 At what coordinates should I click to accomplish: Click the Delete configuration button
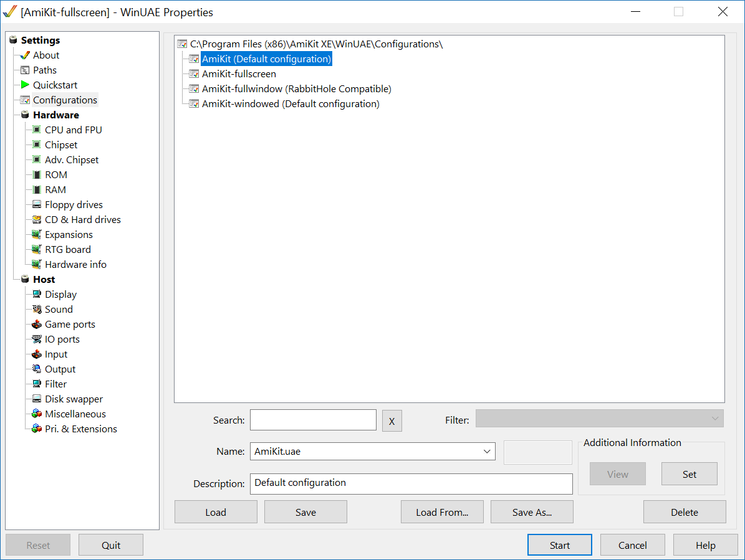point(685,512)
